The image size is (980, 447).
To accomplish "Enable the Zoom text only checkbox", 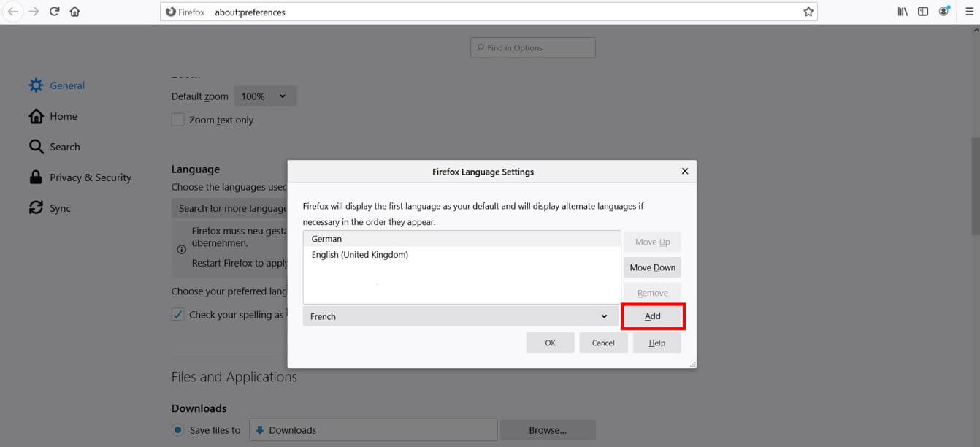I will 177,120.
